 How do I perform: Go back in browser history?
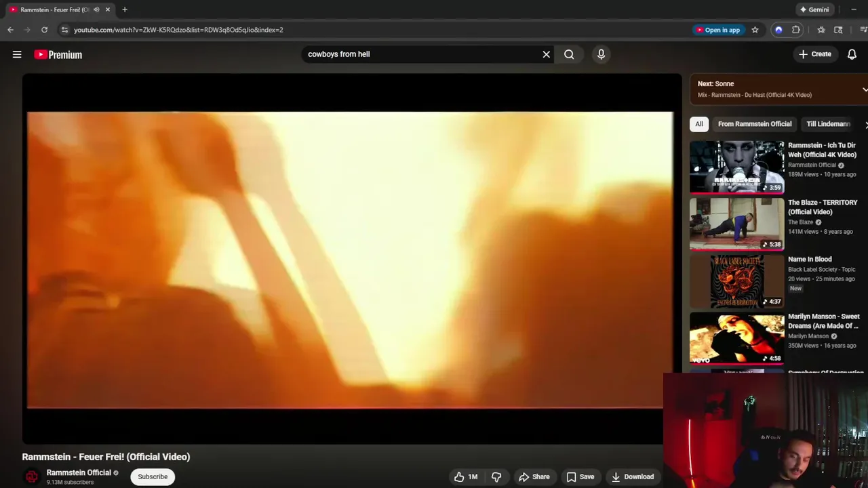click(x=10, y=30)
